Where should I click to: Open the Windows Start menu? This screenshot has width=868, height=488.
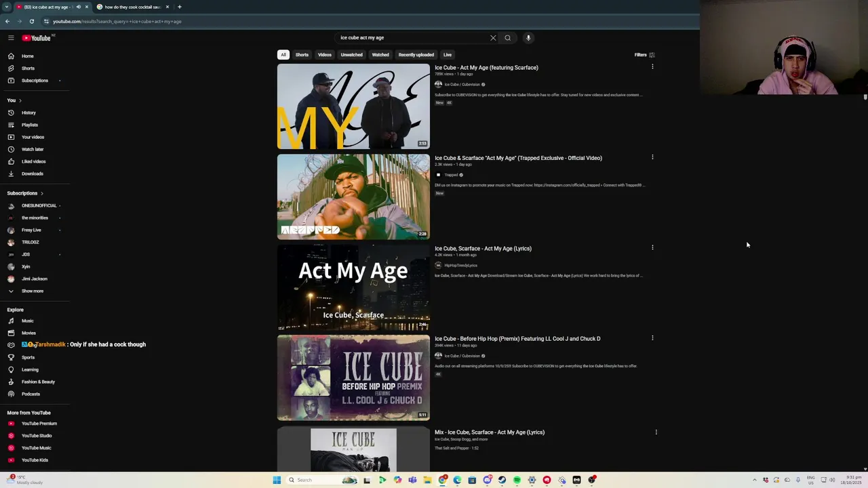click(277, 480)
